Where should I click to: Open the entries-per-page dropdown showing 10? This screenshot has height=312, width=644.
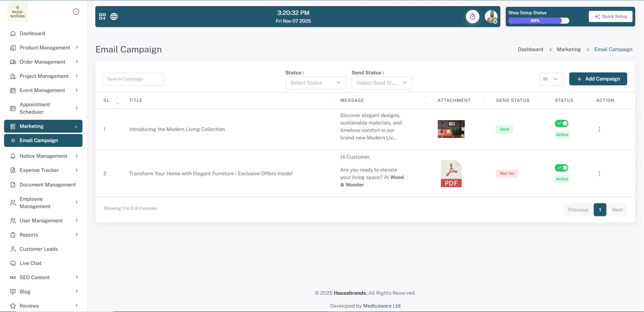[551, 79]
